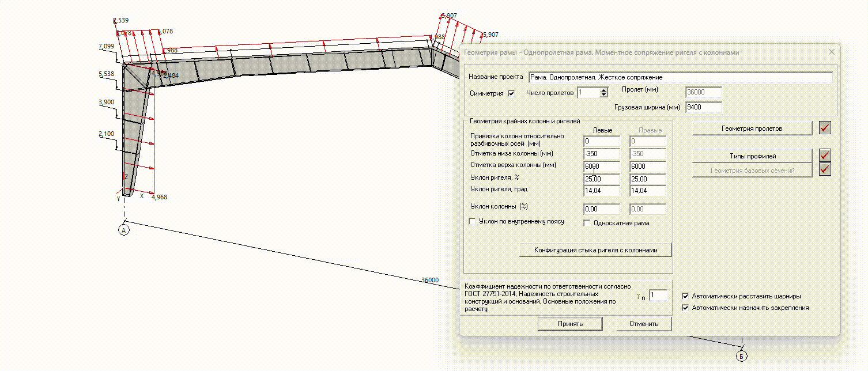Image resolution: width=868 pixels, height=371 pixels.
Task: Click the check mark icon beside Геометрия пролетов
Action: click(825, 128)
